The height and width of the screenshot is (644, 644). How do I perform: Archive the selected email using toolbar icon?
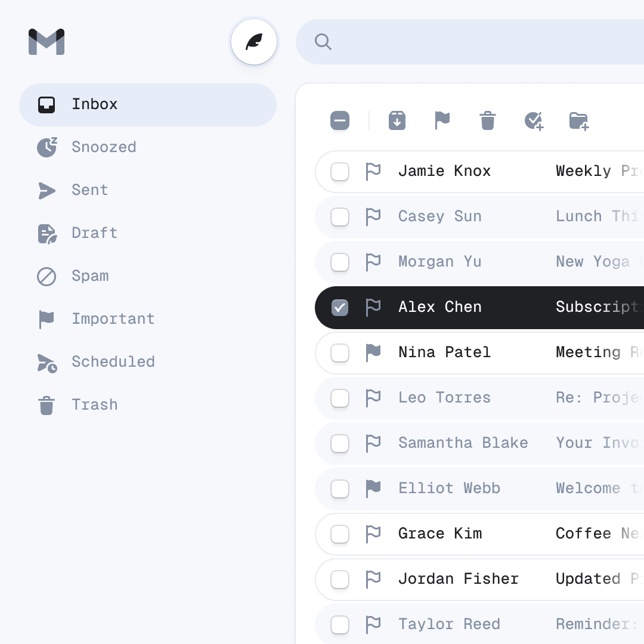pos(397,120)
